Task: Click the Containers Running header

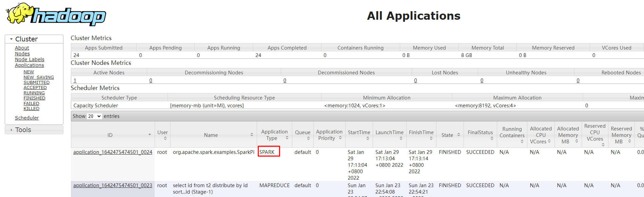Action: [360, 48]
